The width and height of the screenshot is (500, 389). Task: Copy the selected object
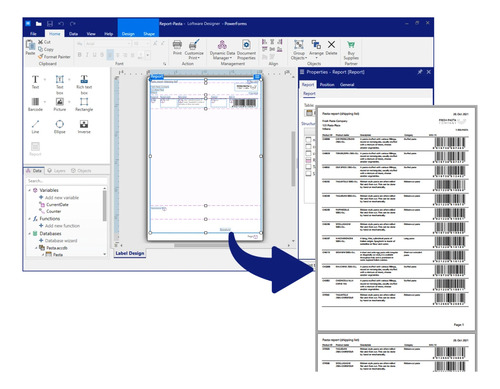46,49
